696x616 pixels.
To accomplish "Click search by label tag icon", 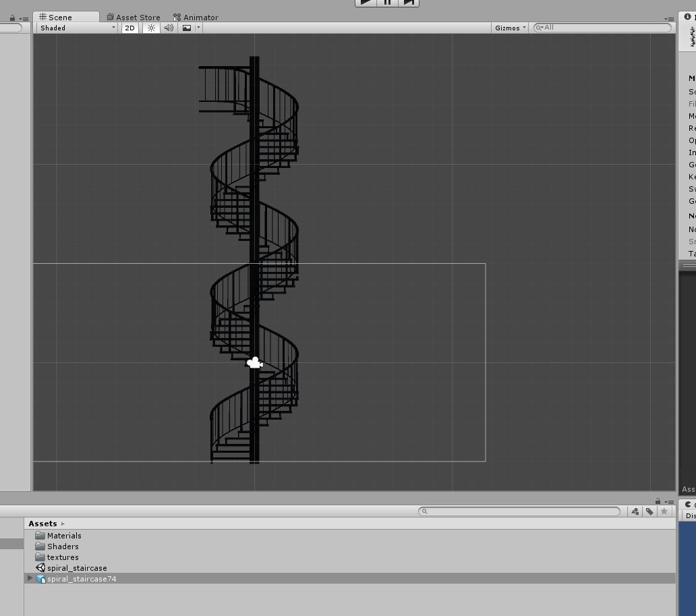I will point(649,511).
